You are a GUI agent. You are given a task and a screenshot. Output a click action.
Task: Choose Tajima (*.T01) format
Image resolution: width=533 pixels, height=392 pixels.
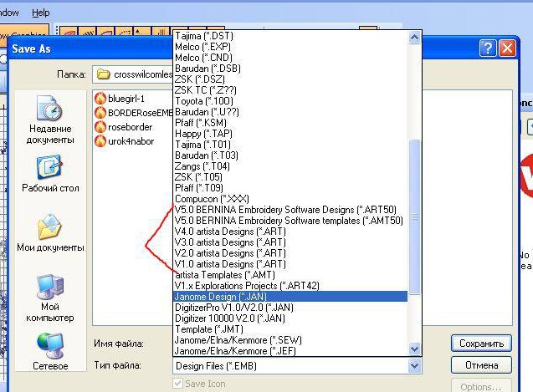tap(290, 145)
